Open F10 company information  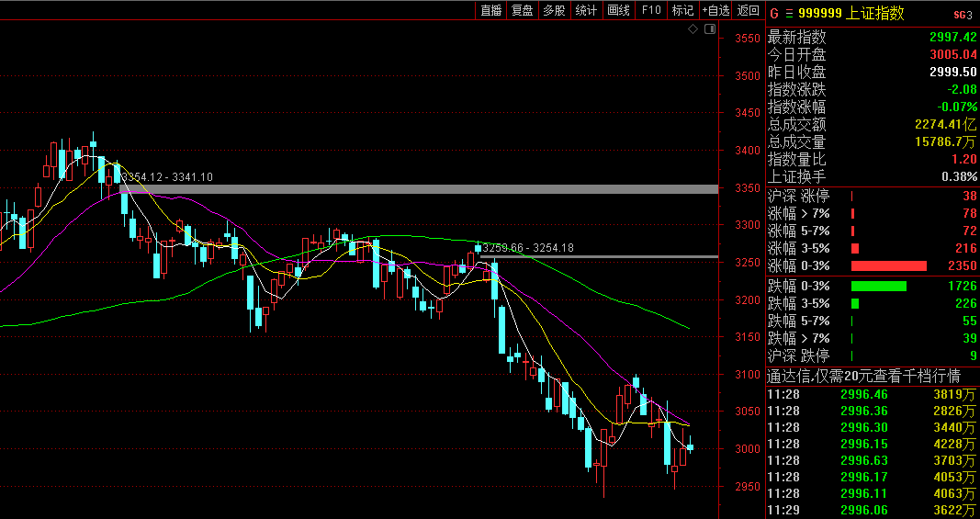pos(650,10)
